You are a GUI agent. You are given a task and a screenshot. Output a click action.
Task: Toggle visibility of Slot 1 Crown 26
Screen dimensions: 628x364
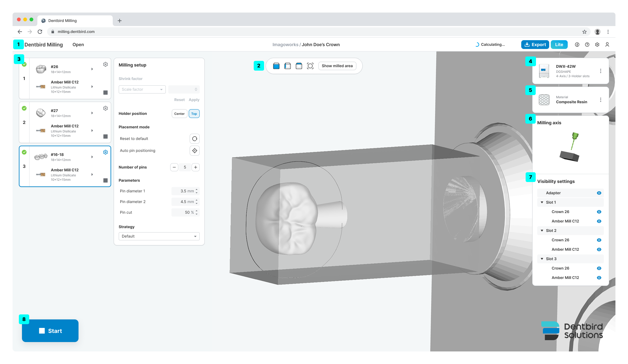(599, 212)
